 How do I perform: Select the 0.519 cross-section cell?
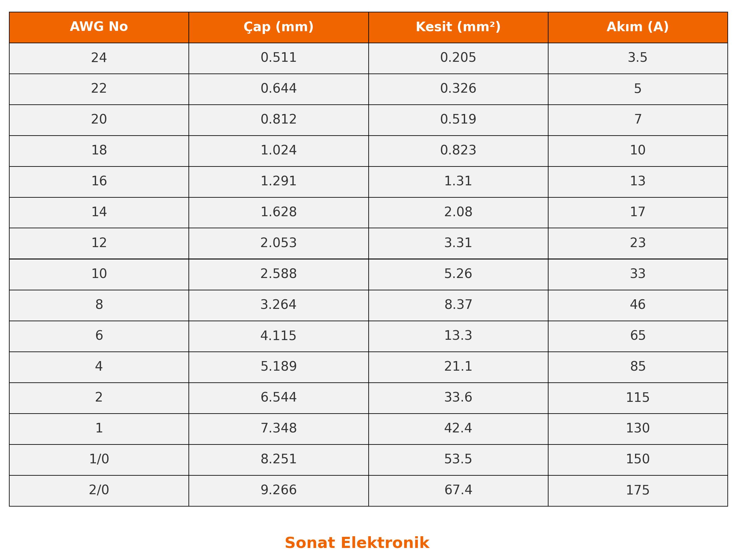[x=458, y=120]
